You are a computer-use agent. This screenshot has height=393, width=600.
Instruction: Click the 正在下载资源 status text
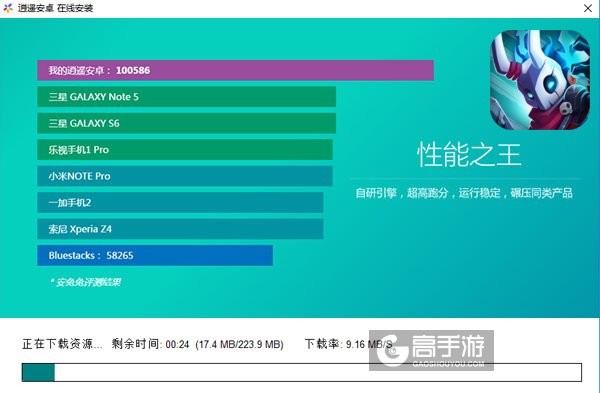[62, 344]
